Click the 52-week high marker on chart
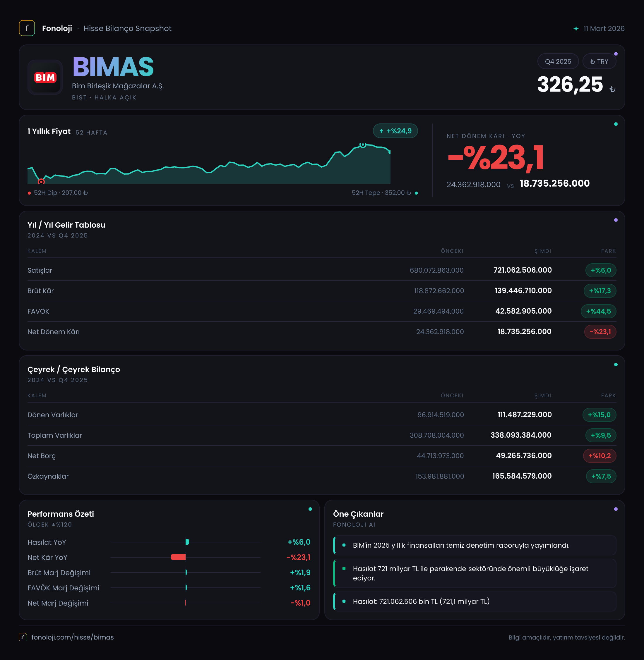644x660 pixels. pos(363,145)
